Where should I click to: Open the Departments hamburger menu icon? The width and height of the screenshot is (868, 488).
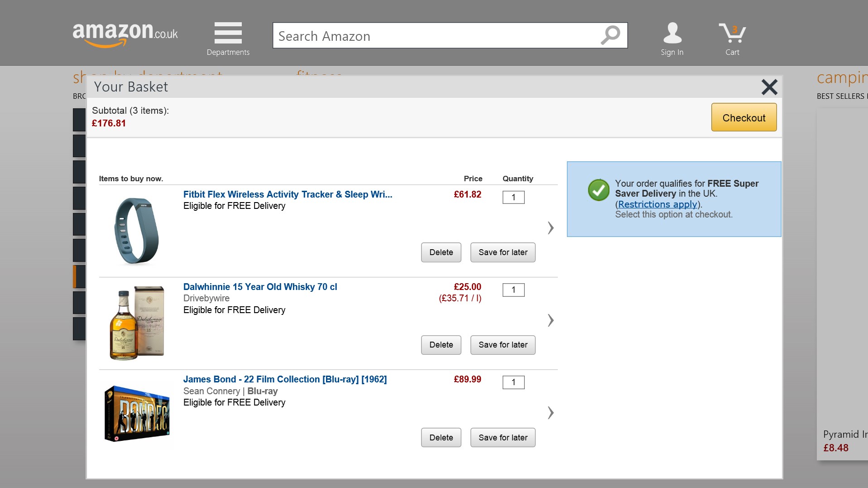click(228, 33)
